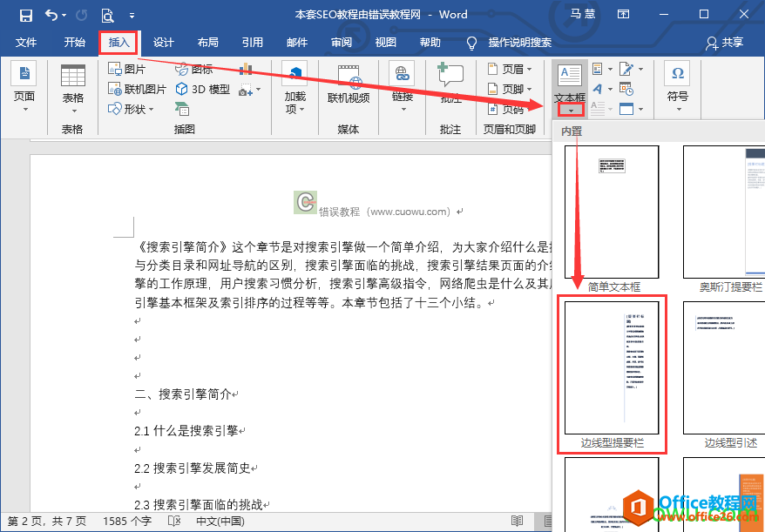Choose the 简单文本框 thumbnail

612,219
